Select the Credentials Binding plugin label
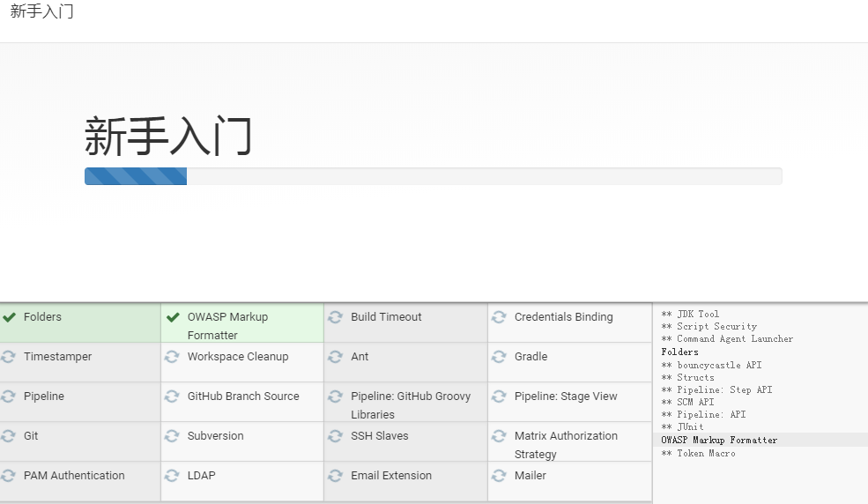This screenshot has width=868, height=504. pyautogui.click(x=563, y=317)
